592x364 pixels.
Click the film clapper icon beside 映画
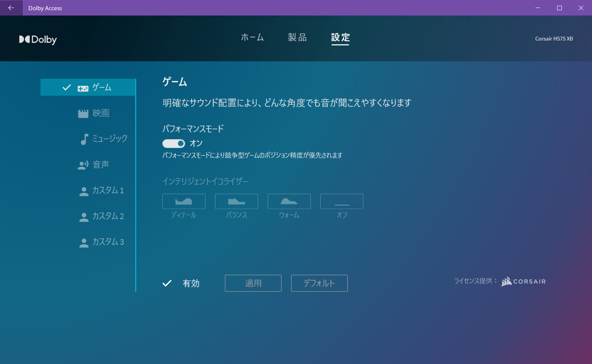pyautogui.click(x=83, y=113)
